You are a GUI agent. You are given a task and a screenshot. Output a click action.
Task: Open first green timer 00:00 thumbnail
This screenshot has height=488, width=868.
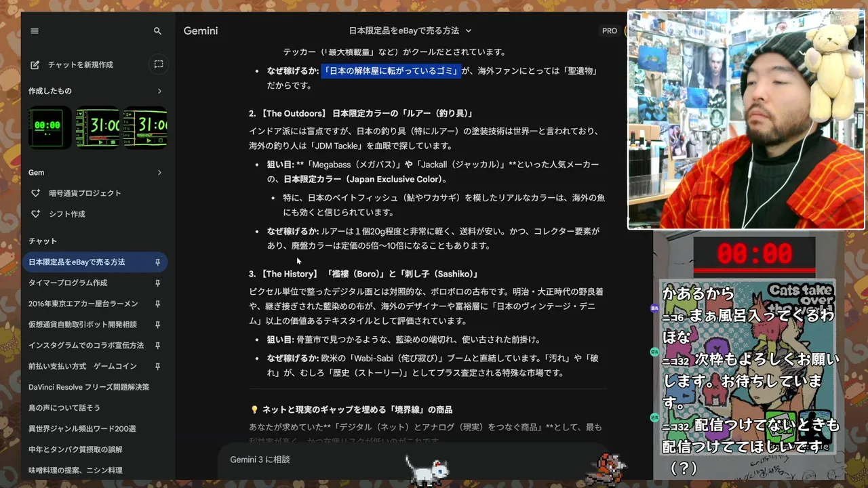[50, 127]
